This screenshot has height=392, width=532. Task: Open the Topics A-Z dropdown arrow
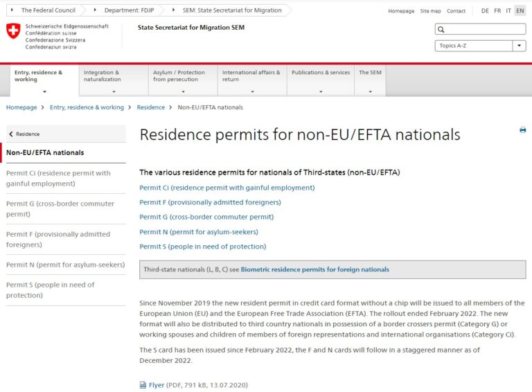[519, 46]
